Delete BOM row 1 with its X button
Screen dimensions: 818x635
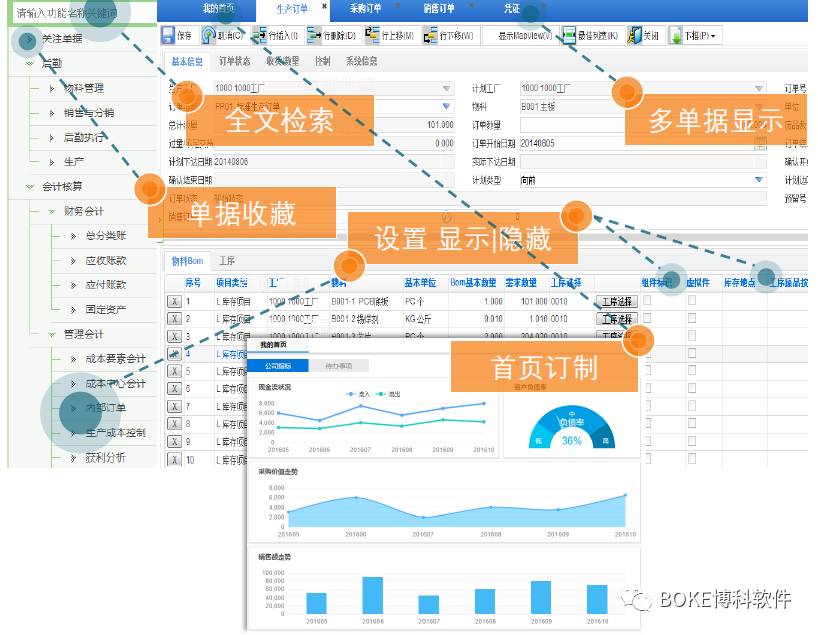click(174, 301)
